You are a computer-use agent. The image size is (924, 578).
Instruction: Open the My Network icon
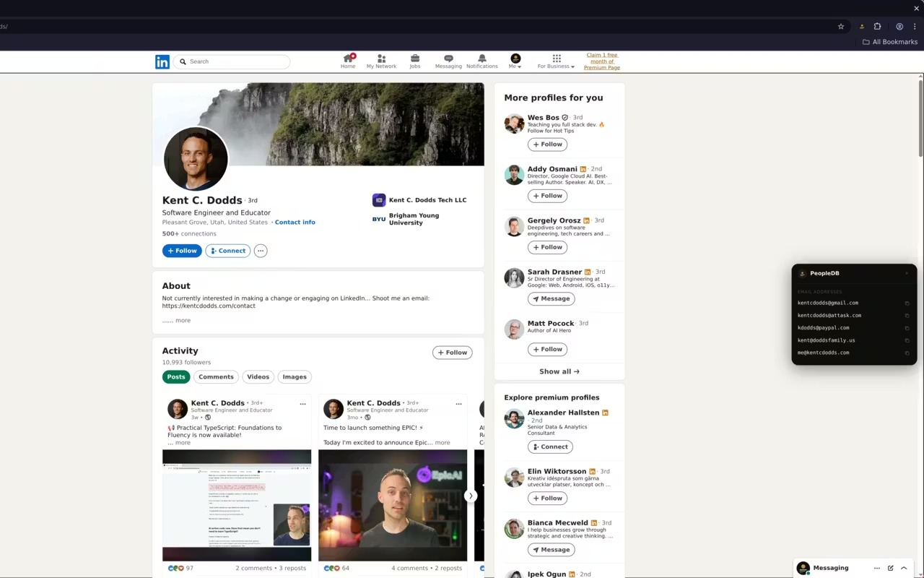[381, 61]
